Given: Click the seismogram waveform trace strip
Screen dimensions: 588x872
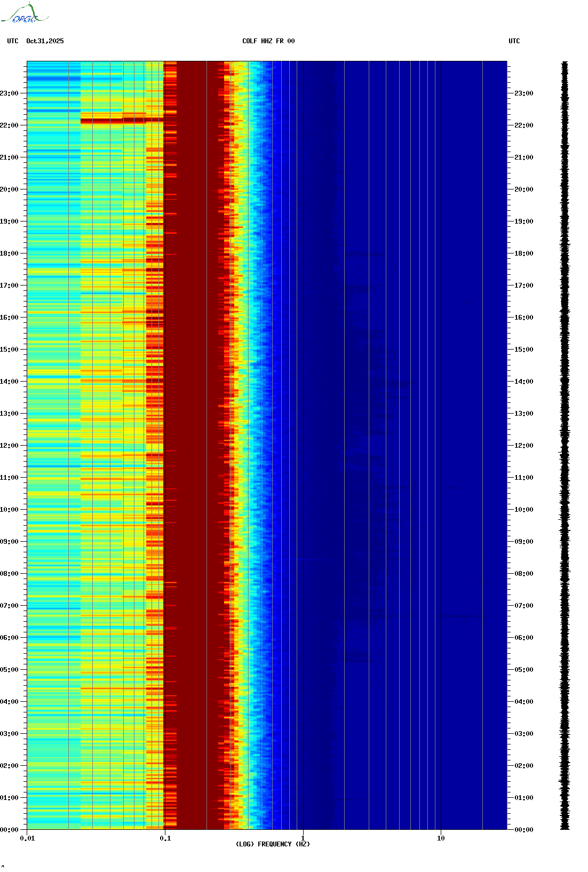Looking at the screenshot, I should coord(565,446).
